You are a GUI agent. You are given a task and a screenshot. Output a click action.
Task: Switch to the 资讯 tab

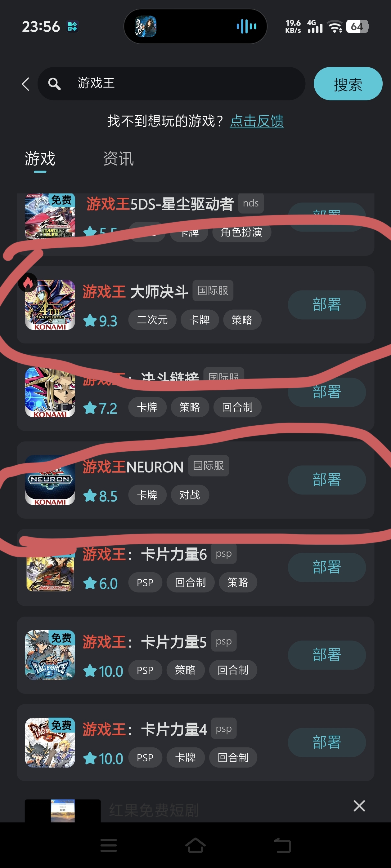(119, 158)
